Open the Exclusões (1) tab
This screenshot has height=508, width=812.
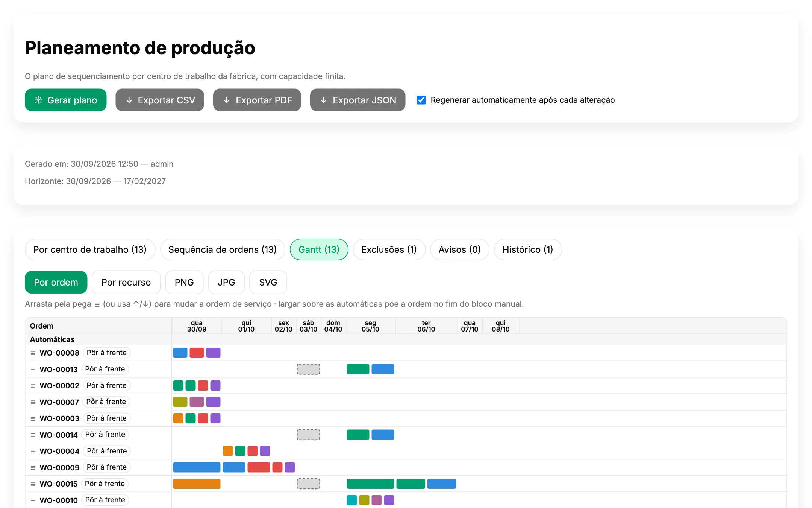389,249
